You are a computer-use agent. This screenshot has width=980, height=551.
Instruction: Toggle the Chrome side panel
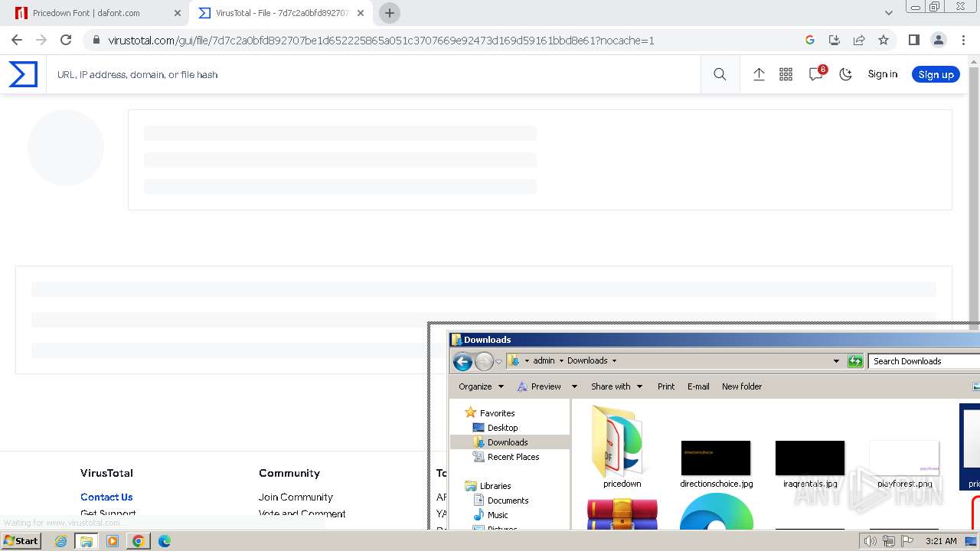(x=913, y=40)
